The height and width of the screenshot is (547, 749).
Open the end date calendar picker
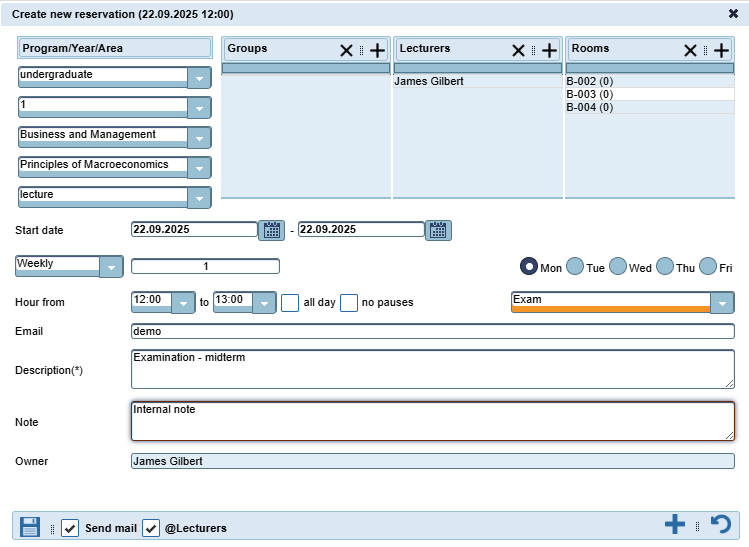(x=438, y=230)
